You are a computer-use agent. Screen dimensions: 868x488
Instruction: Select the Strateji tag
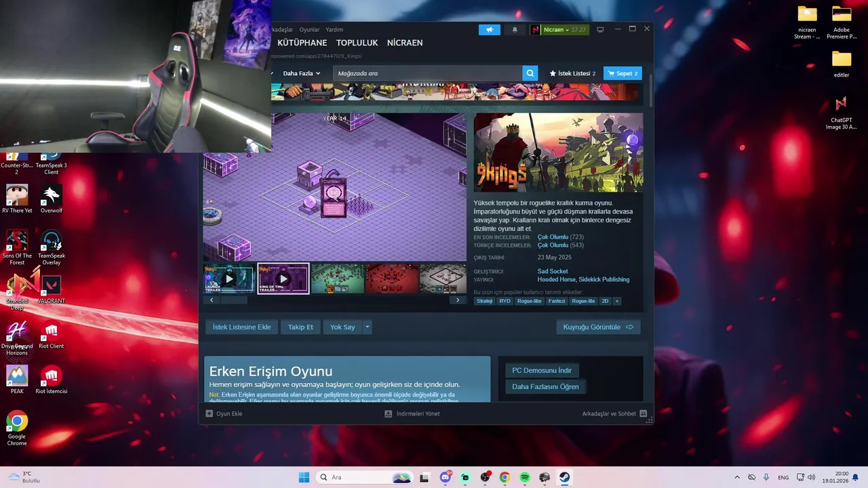click(x=484, y=301)
